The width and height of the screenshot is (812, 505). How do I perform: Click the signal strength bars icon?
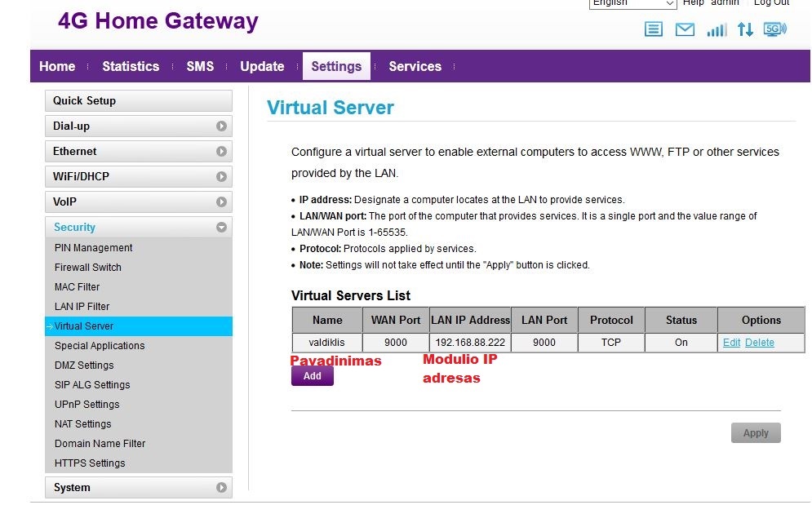point(716,30)
